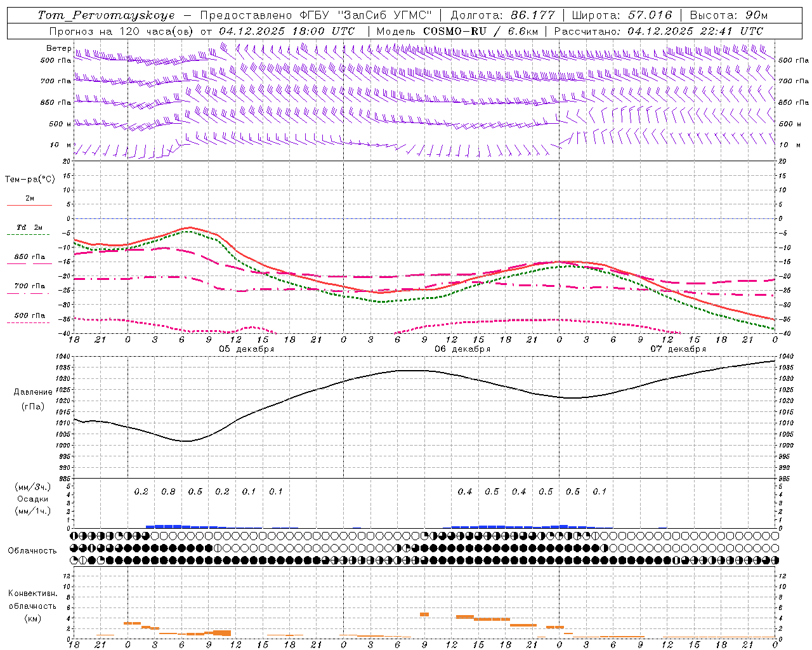Viewport: 812px width, 650px height.
Task: Click the (мм/1ч.) precipitation unit label
Action: pyautogui.click(x=33, y=511)
